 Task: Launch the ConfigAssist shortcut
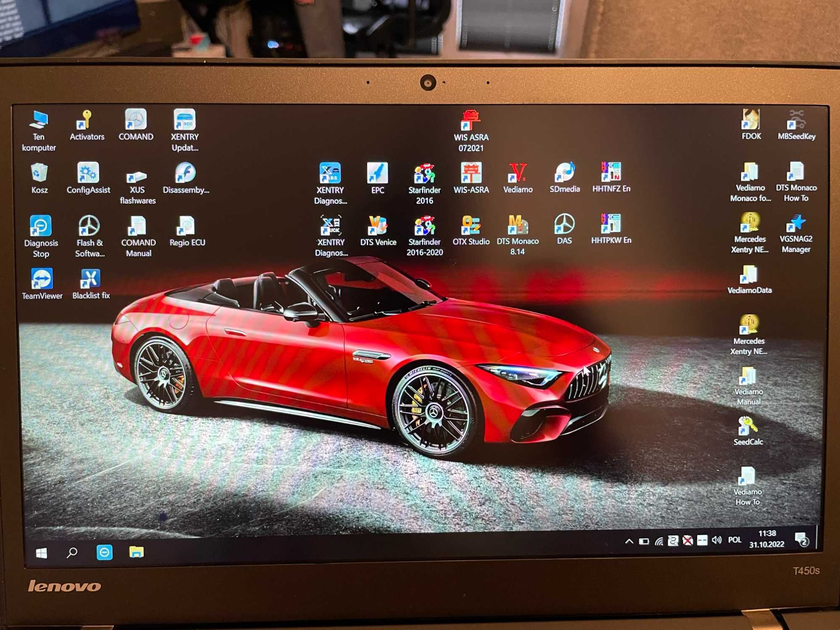pyautogui.click(x=88, y=178)
